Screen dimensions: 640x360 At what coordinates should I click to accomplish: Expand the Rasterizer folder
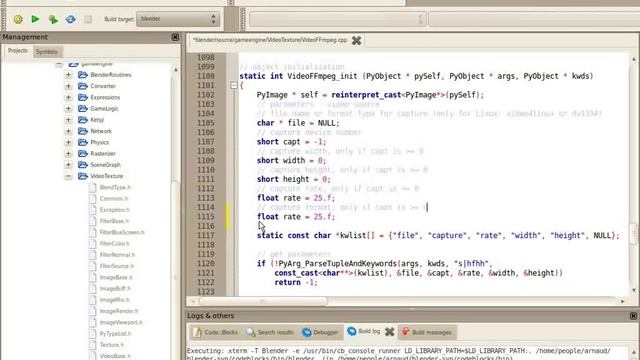(68, 153)
